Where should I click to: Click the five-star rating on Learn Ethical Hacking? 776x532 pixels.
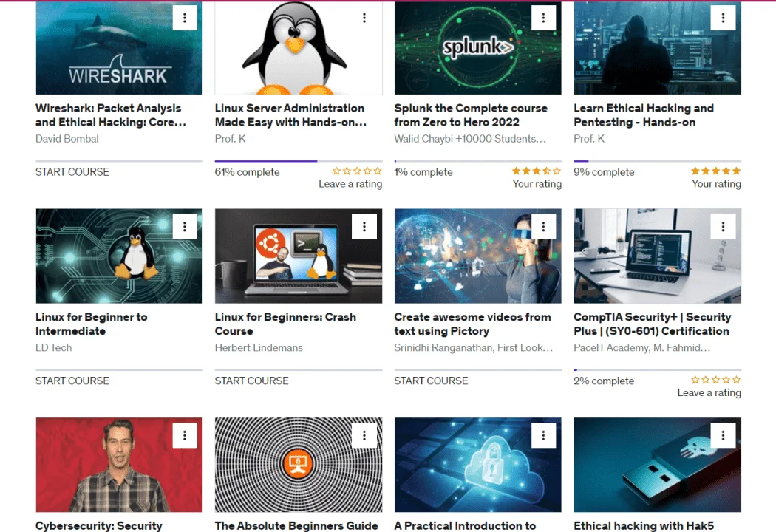pos(716,171)
